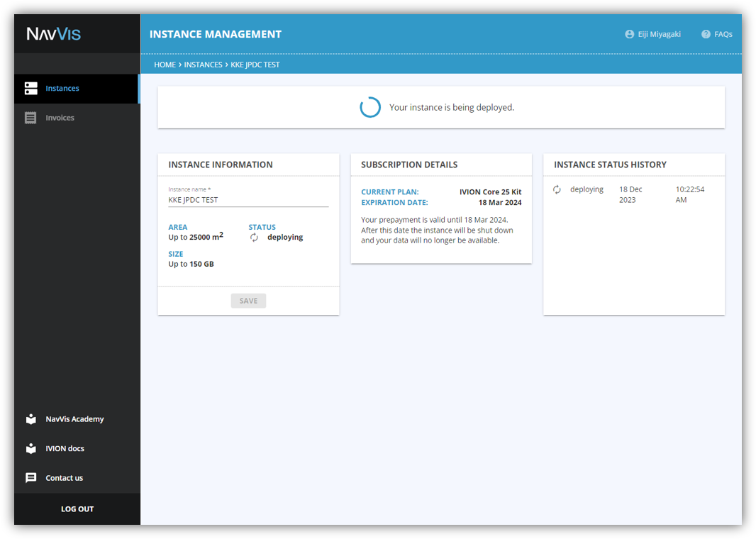Click the NavVis logo
The height and width of the screenshot is (539, 756).
[x=53, y=34]
